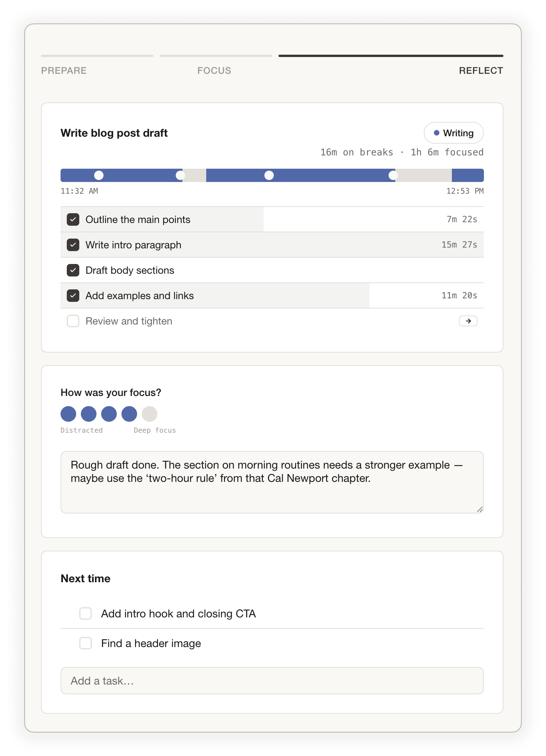Click the last gray break segment on timeline

click(x=424, y=175)
